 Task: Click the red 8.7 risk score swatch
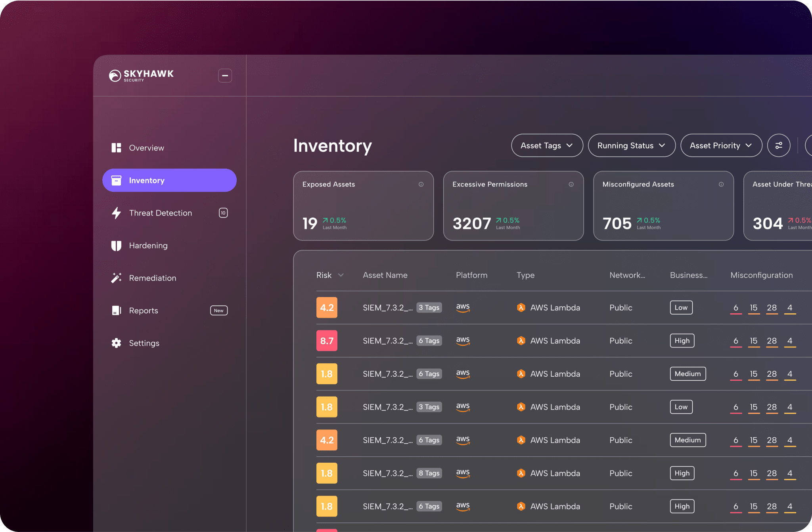click(327, 341)
